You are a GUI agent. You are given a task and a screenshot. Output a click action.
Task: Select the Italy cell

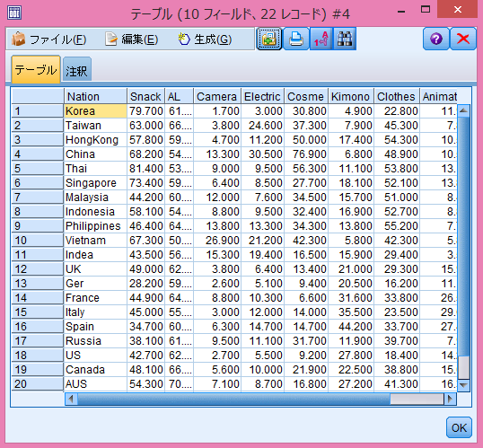point(95,312)
